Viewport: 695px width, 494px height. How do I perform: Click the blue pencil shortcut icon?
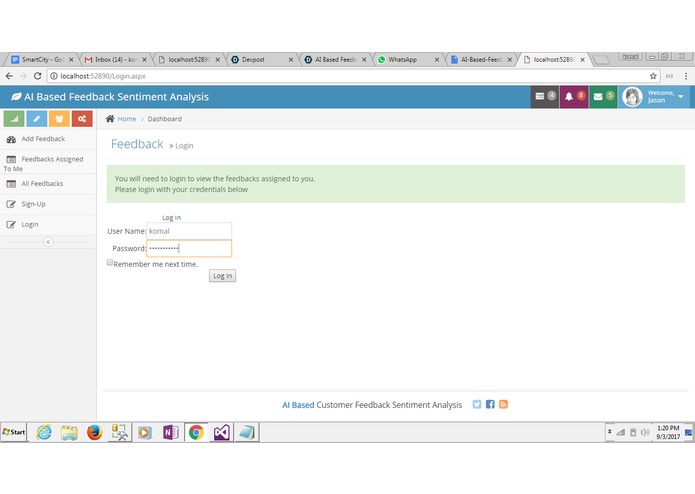click(x=37, y=119)
